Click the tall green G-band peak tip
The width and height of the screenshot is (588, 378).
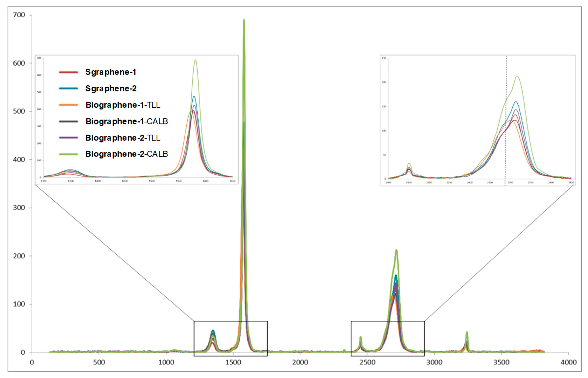pos(244,20)
